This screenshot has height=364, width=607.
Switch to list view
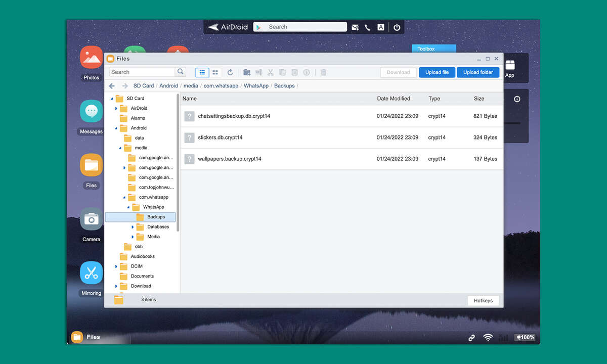[x=202, y=72]
